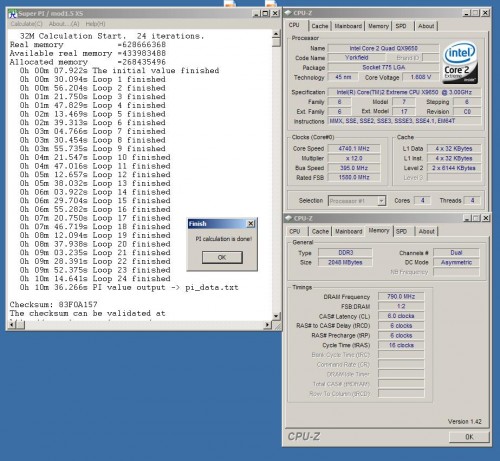Click the Core Speed value 4740.1 MHz

(x=354, y=148)
